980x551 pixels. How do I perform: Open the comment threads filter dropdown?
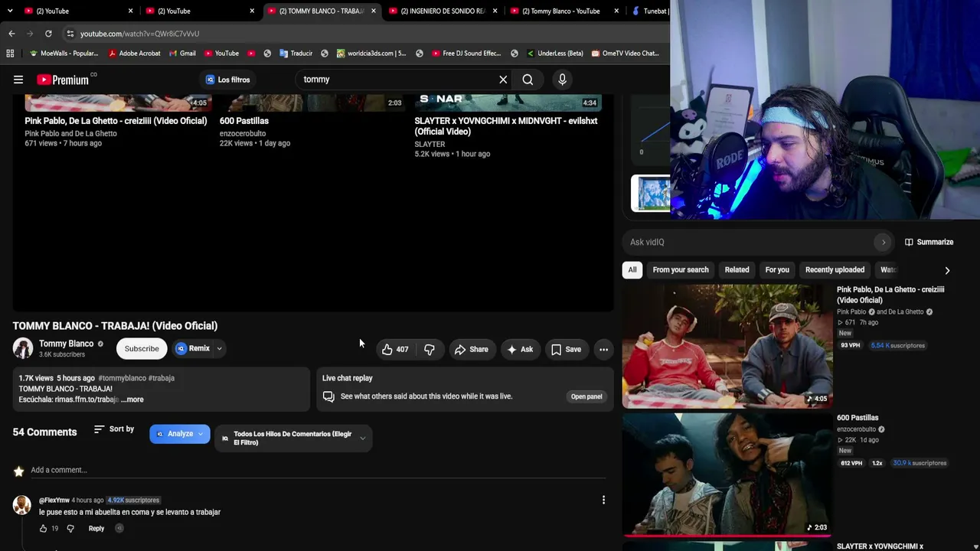click(x=293, y=439)
